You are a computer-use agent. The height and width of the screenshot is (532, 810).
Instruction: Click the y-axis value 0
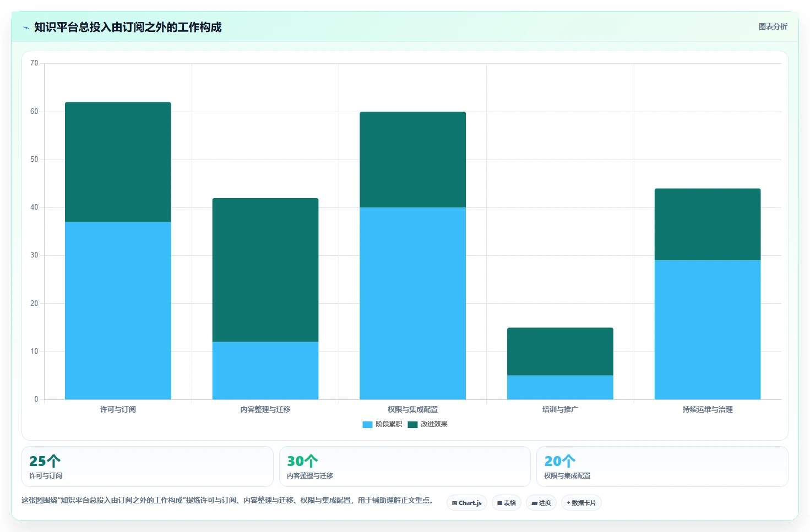pos(36,399)
